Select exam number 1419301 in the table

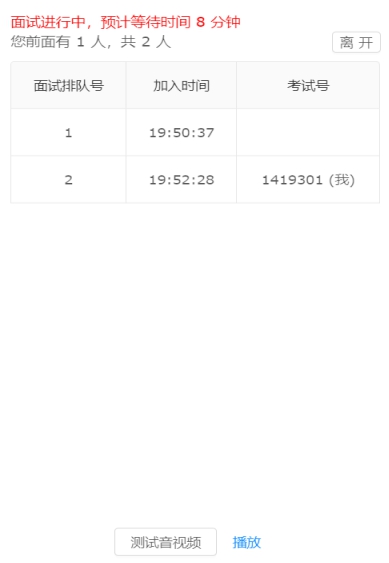[x=292, y=180]
